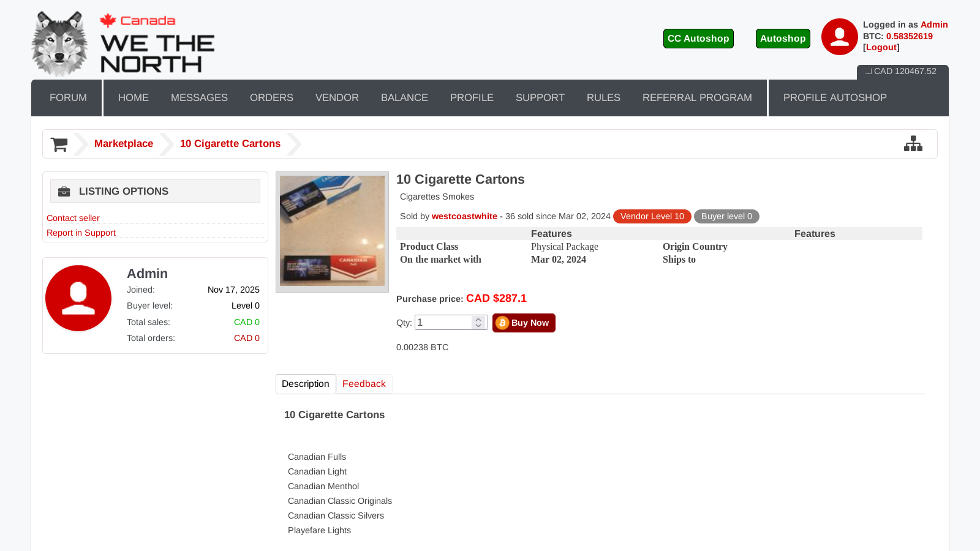Visit the westcoastwhite vendor profile link

(x=464, y=216)
